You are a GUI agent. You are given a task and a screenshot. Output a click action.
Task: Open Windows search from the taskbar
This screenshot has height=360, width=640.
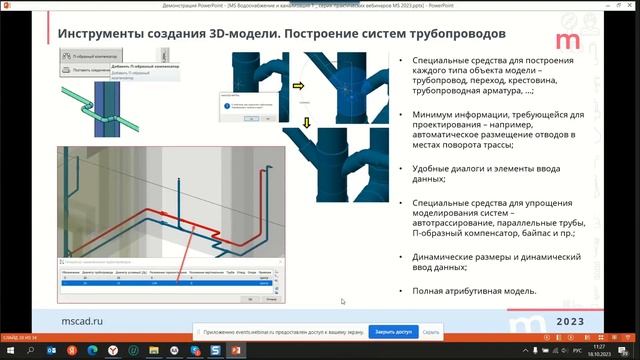click(x=31, y=350)
